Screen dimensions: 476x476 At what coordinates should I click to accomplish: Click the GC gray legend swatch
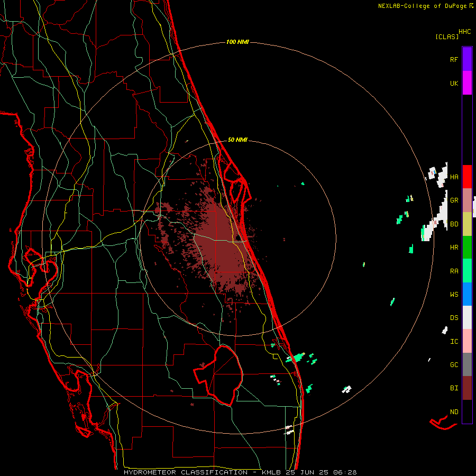(x=467, y=364)
